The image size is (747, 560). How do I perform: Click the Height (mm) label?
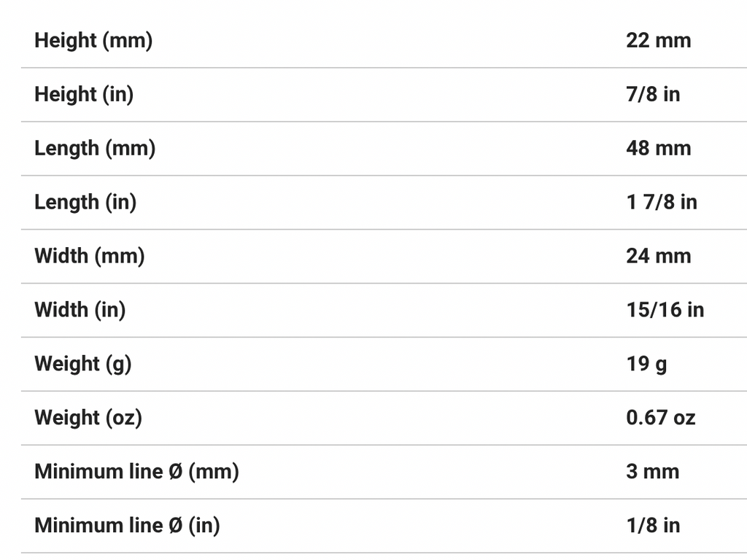(x=93, y=41)
